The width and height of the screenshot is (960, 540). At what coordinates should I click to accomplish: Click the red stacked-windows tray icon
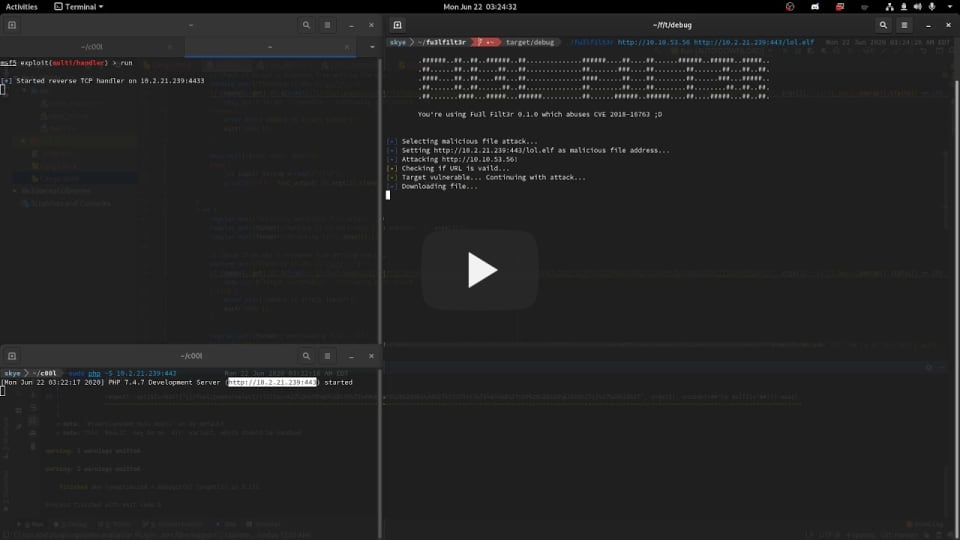click(x=839, y=7)
